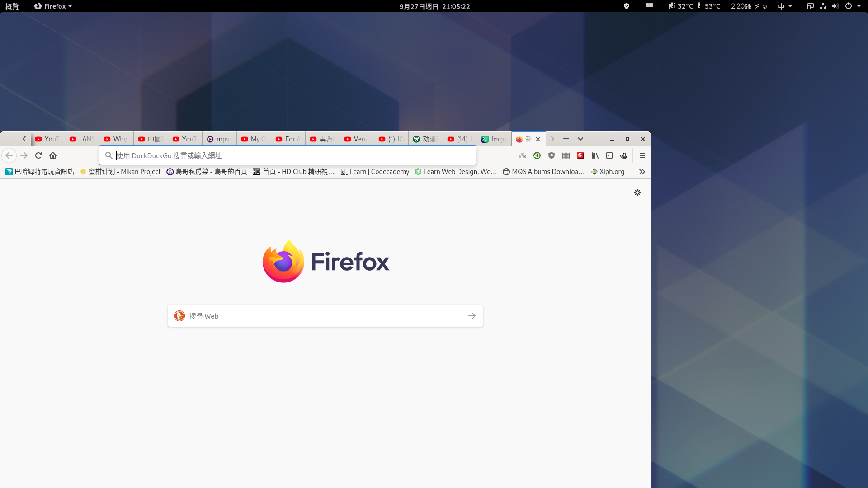Image resolution: width=868 pixels, height=488 pixels.
Task: Click the red S extension icon
Action: [580, 155]
